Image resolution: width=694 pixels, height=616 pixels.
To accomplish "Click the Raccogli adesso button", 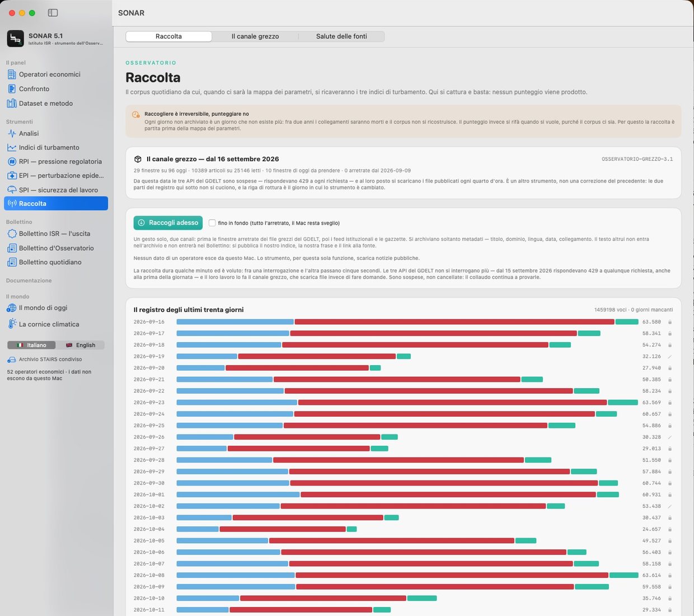I will [168, 223].
